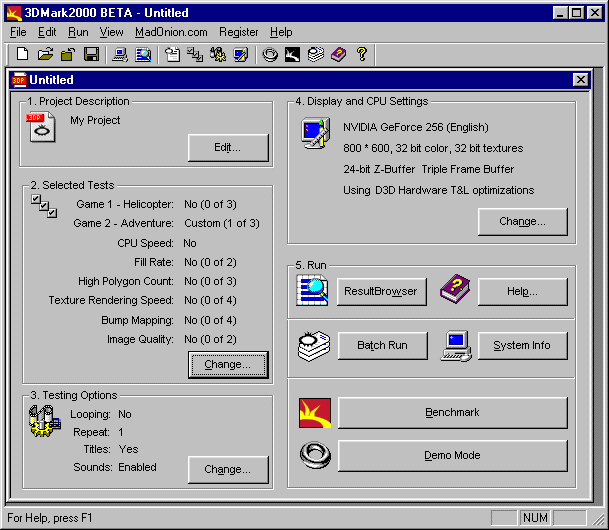Screen dimensions: 609x530
Task: Click the Triple Frame Buffer text
Action: [468, 169]
